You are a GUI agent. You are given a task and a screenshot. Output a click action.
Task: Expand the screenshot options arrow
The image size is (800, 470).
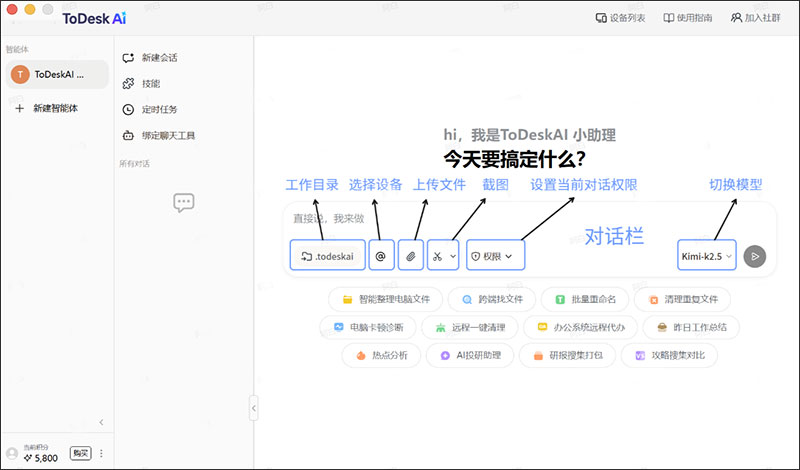tap(453, 256)
